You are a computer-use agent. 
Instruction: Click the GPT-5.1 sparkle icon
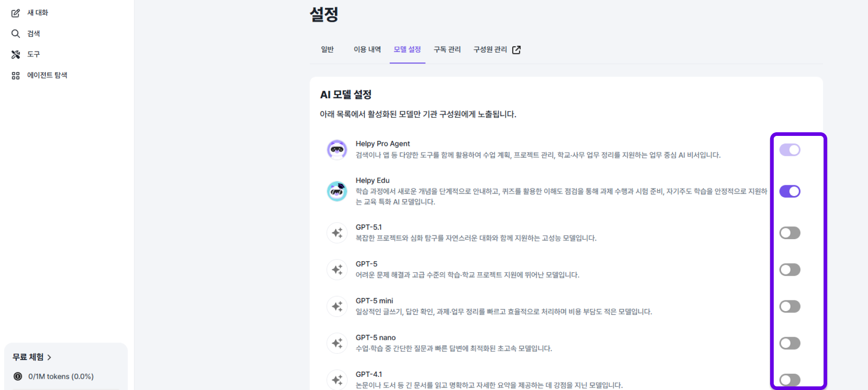coord(337,233)
